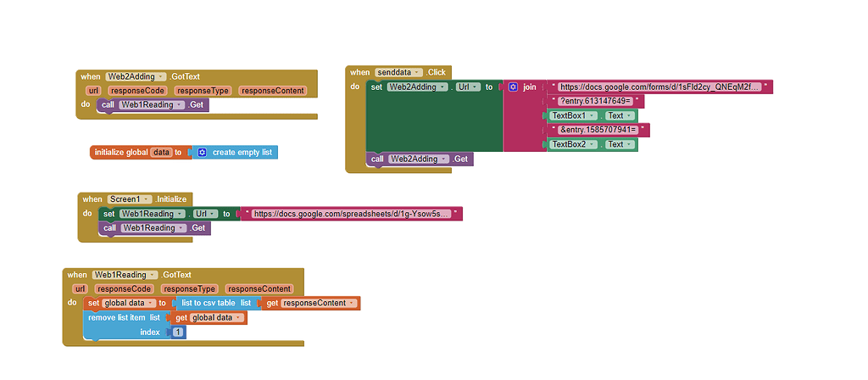The width and height of the screenshot is (868, 380).
Task: Expand senddata component dropdown in Click event
Action: pos(420,73)
